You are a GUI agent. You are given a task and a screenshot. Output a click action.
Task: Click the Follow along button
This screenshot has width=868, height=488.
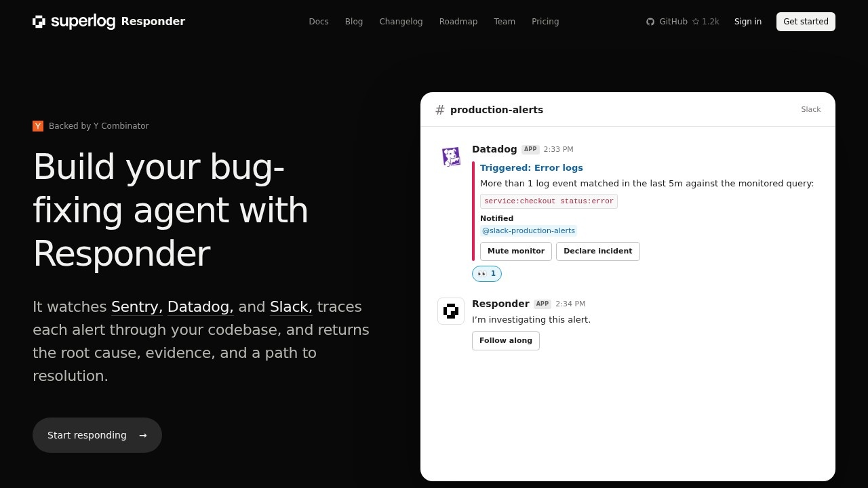pyautogui.click(x=506, y=341)
